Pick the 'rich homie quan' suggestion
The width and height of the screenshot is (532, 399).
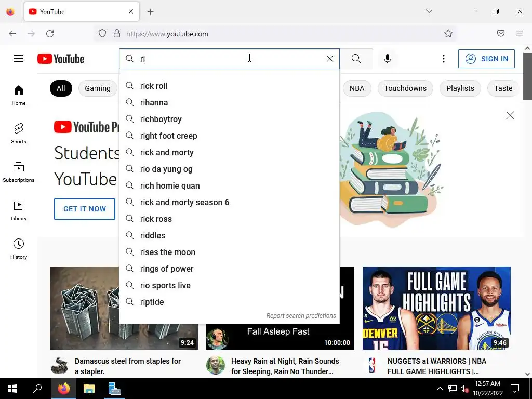229,185
